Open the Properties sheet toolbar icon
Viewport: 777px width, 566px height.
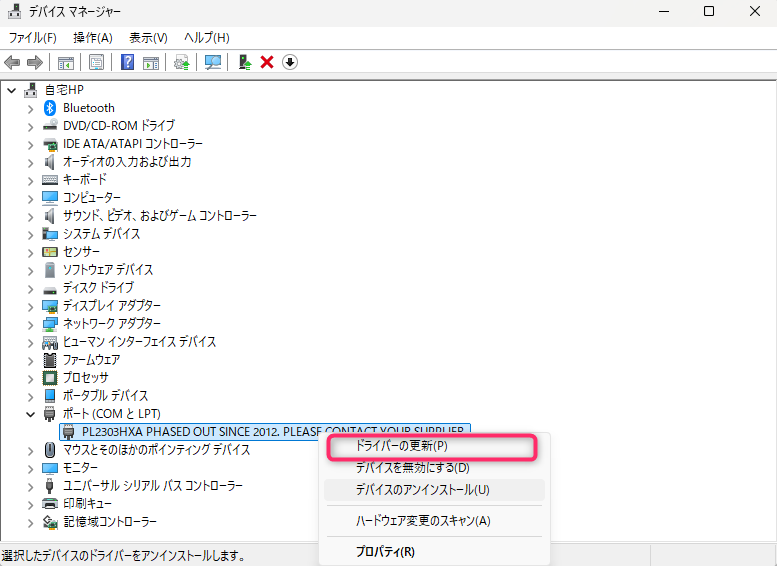96,62
